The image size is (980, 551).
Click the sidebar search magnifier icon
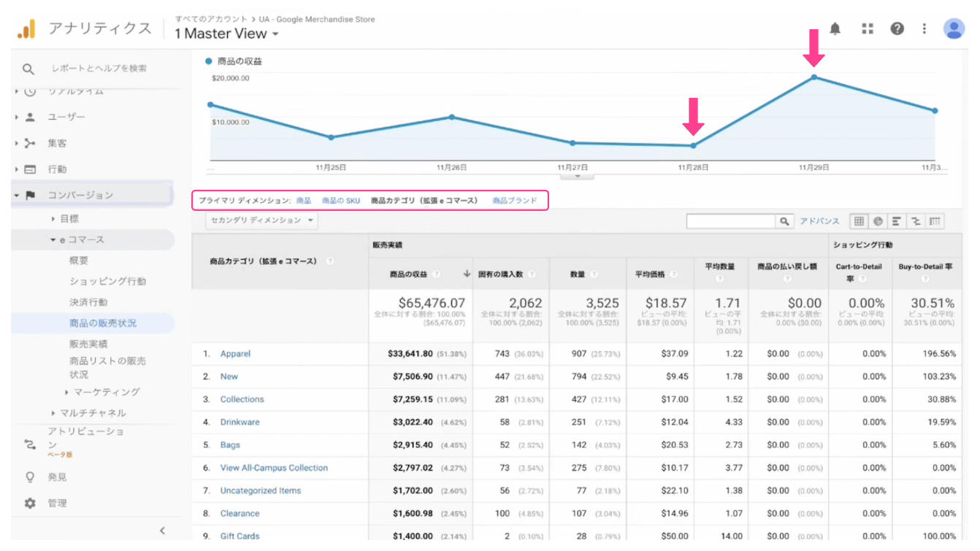click(28, 69)
